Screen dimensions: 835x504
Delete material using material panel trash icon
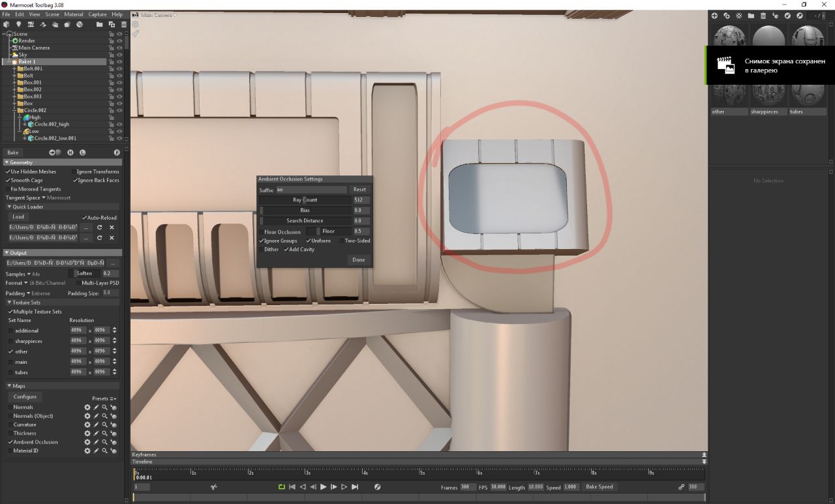[x=763, y=16]
